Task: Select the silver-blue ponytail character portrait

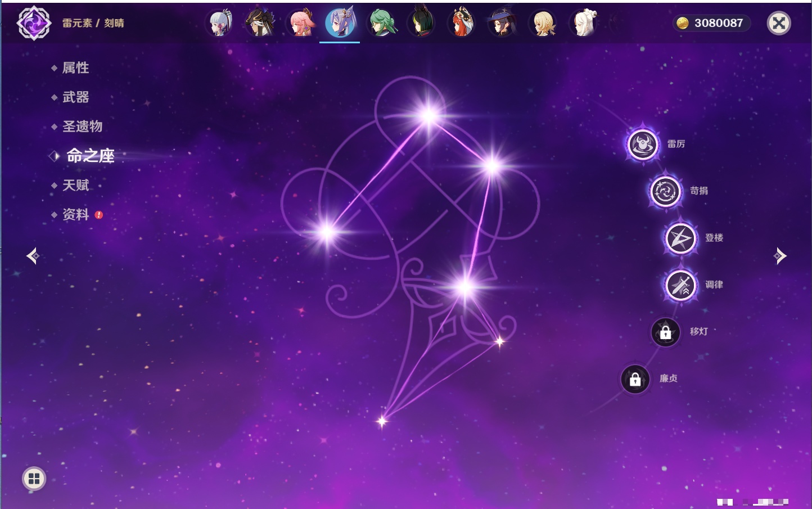Action: coord(220,23)
